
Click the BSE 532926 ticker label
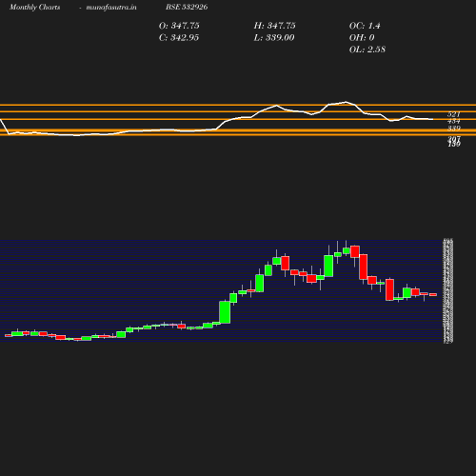(187, 7)
